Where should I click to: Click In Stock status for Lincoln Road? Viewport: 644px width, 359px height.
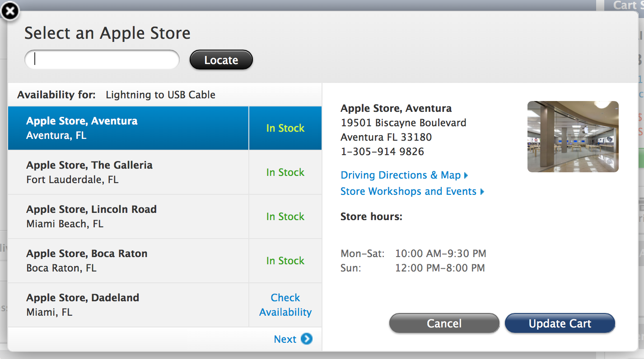(285, 216)
